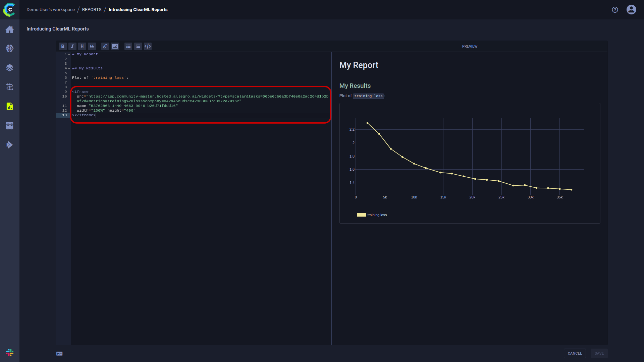644x362 pixels.
Task: Go to Demo User's workspace breadcrumb
Action: 51,10
